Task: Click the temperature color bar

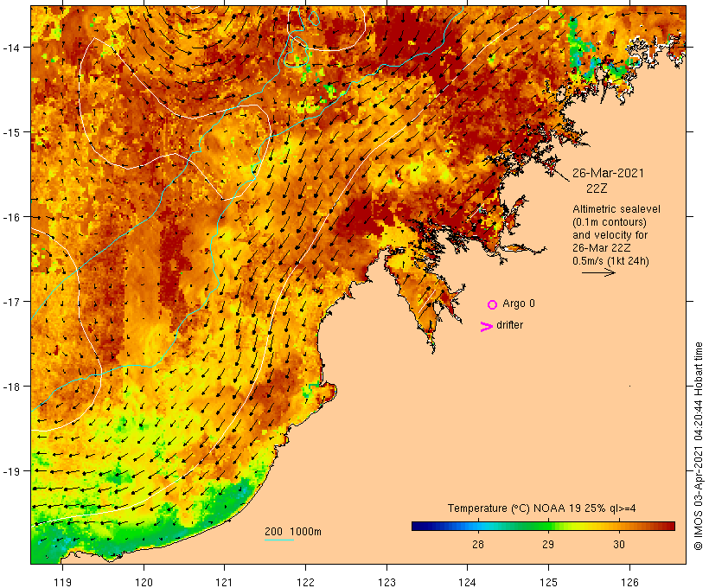Action: click(x=543, y=526)
